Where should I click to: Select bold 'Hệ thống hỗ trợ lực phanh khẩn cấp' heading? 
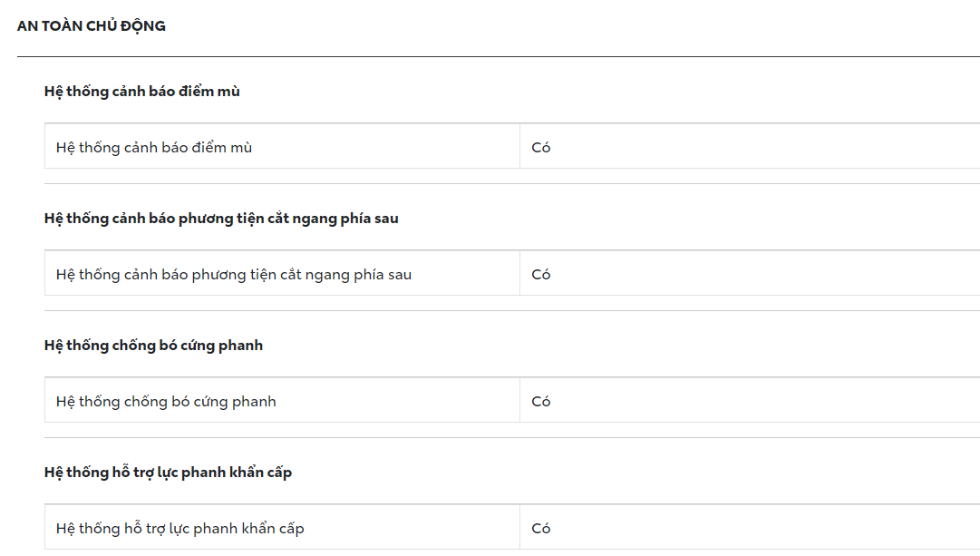click(168, 473)
